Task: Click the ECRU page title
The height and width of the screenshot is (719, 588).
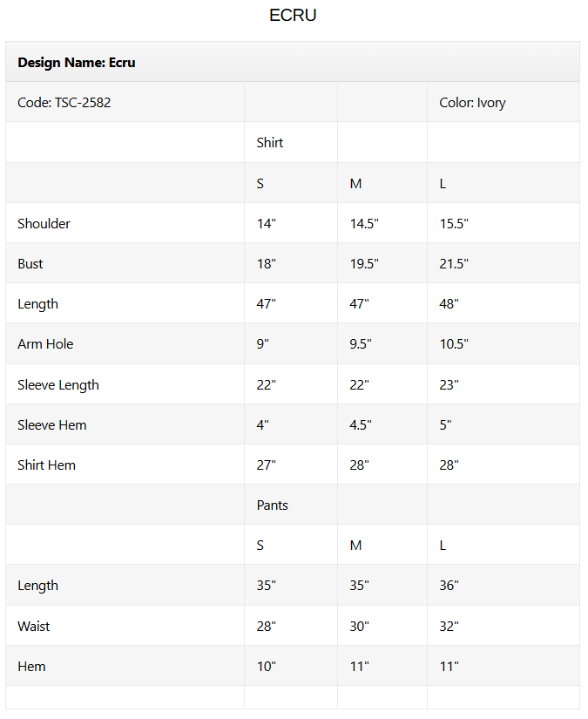Action: tap(293, 16)
